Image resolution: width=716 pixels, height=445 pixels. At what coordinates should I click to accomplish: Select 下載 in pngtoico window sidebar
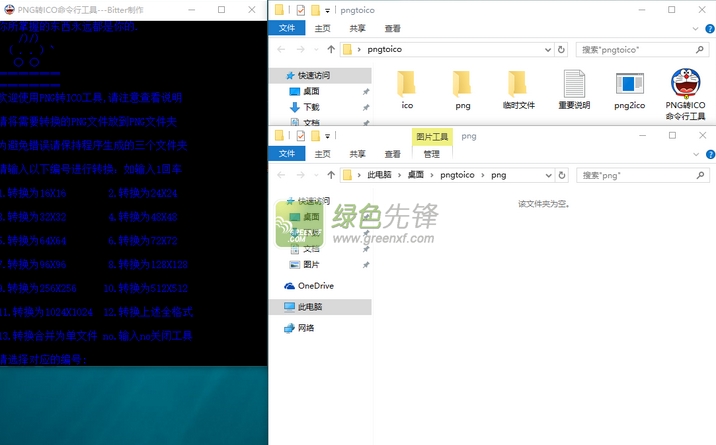305,107
